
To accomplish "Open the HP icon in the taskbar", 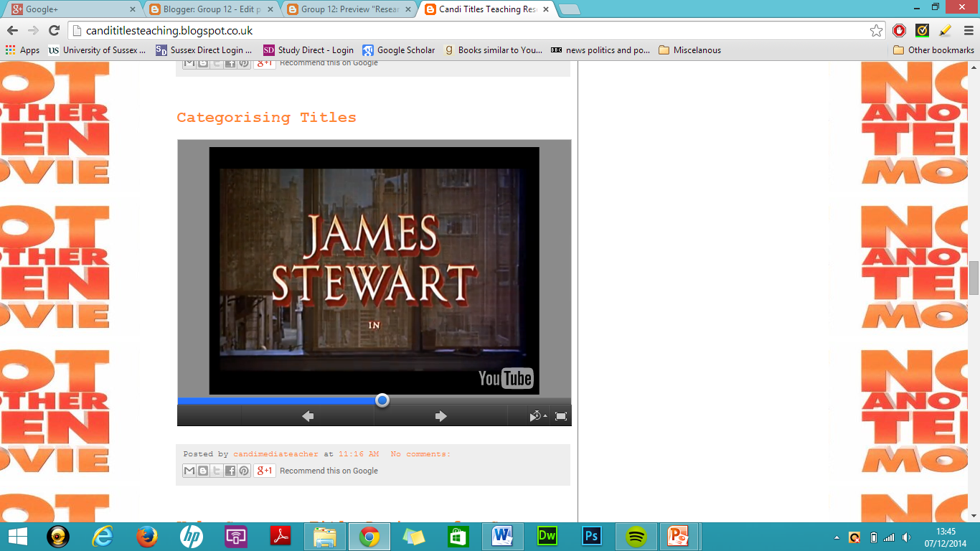I will 192,537.
